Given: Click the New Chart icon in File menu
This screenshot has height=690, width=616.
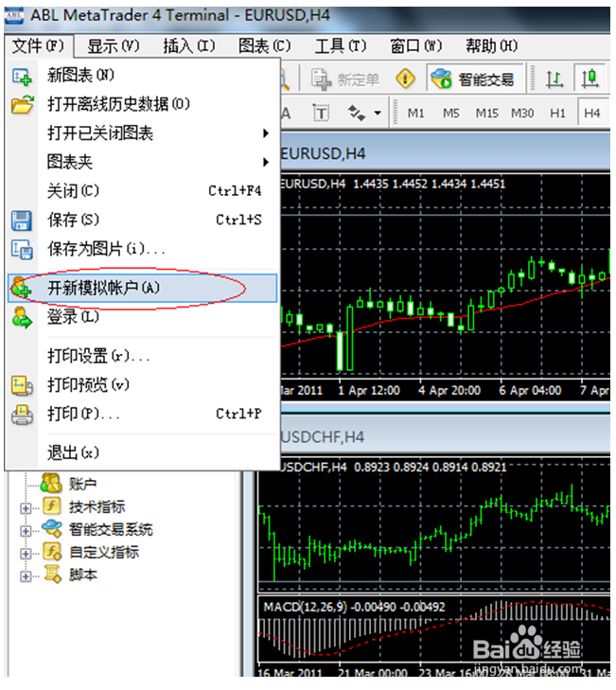Looking at the screenshot, I should 22,76.
